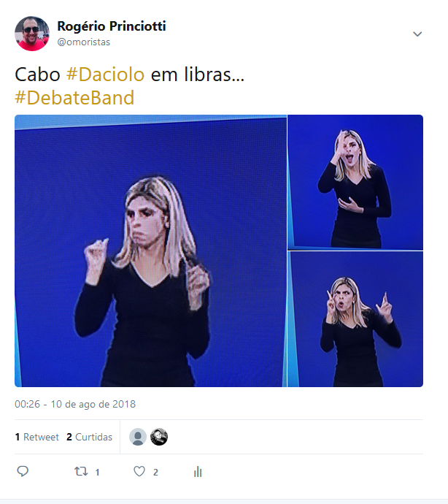Enlarge the bottom-right photo with raised fingers
448x504 pixels.
coord(355,319)
